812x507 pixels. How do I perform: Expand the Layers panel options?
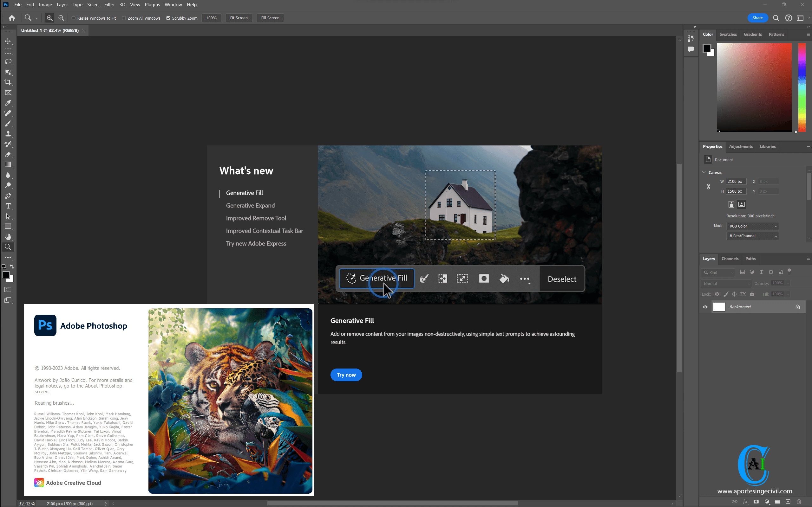pyautogui.click(x=809, y=258)
